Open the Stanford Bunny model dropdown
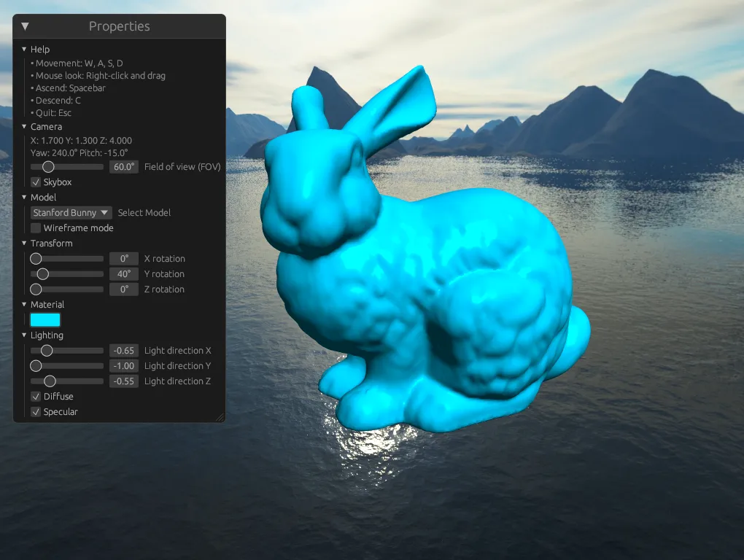The width and height of the screenshot is (744, 560). pyautogui.click(x=70, y=212)
